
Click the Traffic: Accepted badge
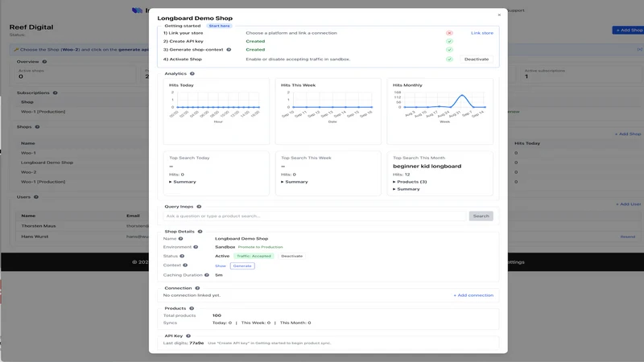tap(254, 256)
